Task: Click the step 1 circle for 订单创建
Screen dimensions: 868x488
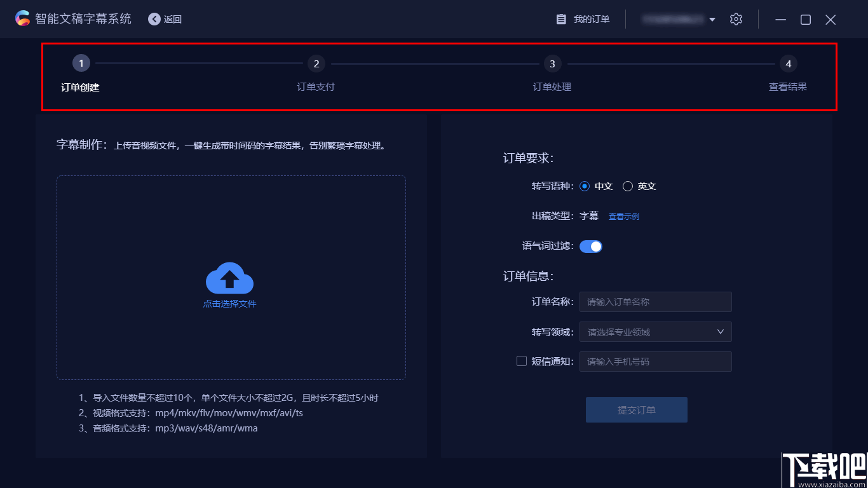Action: tap(81, 63)
